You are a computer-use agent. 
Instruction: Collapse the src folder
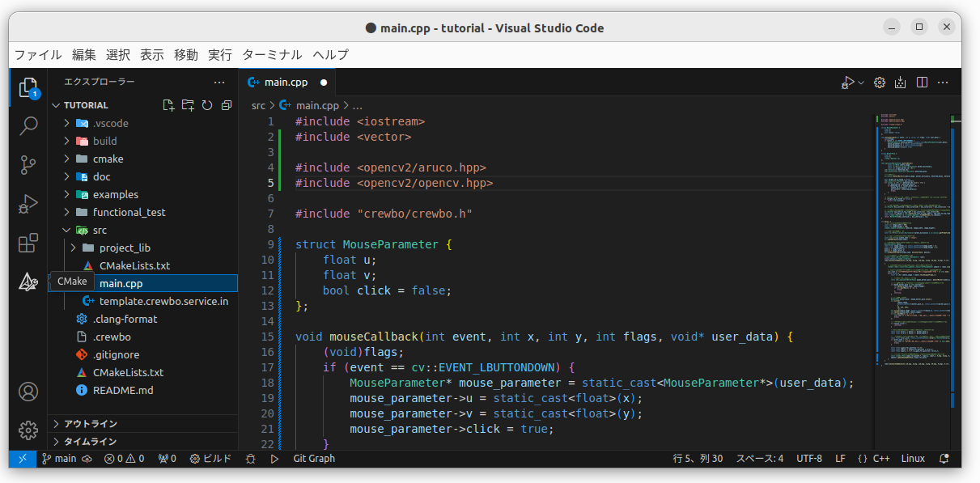point(68,230)
